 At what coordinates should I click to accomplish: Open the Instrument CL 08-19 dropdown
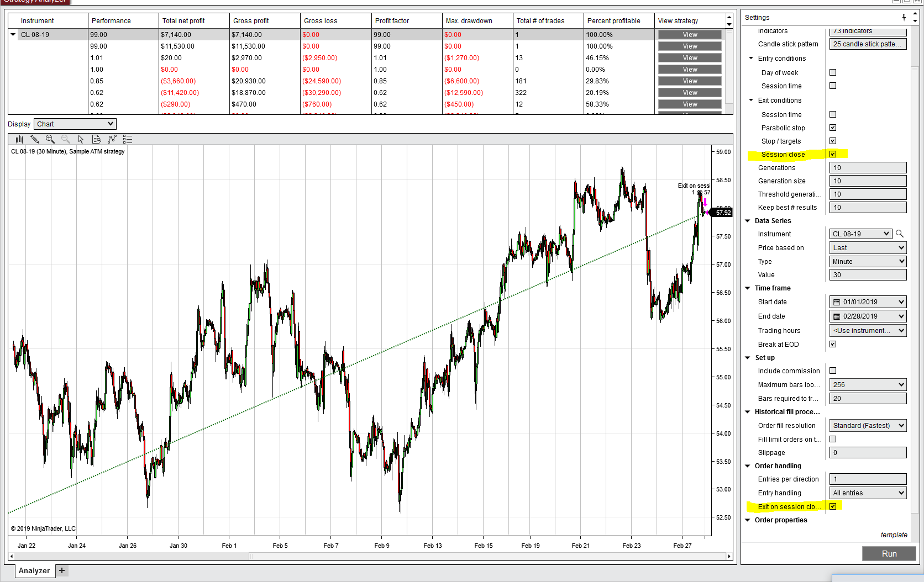coord(860,234)
